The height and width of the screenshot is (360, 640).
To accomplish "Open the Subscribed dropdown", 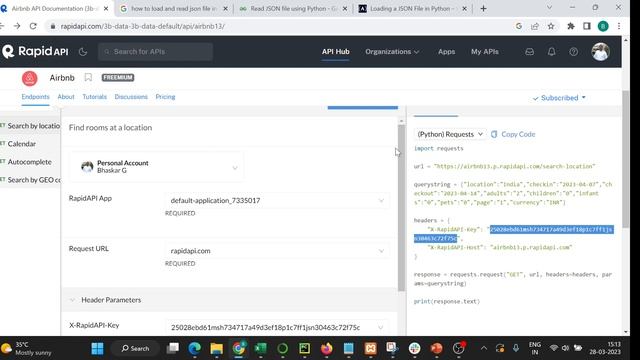I will pyautogui.click(x=559, y=98).
